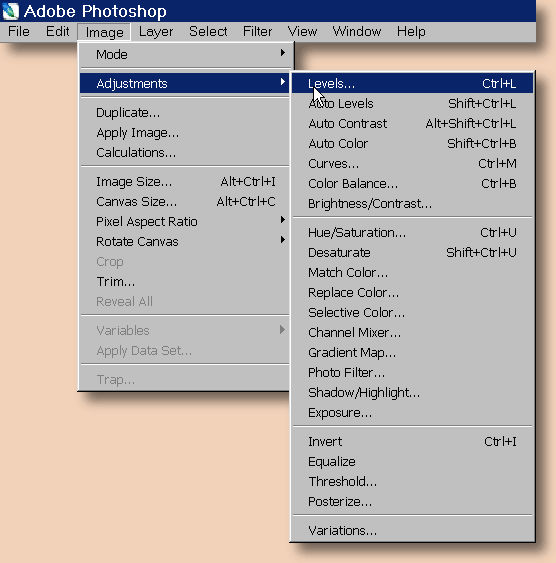Open Shadow/Highlight adjustment

pyautogui.click(x=412, y=393)
